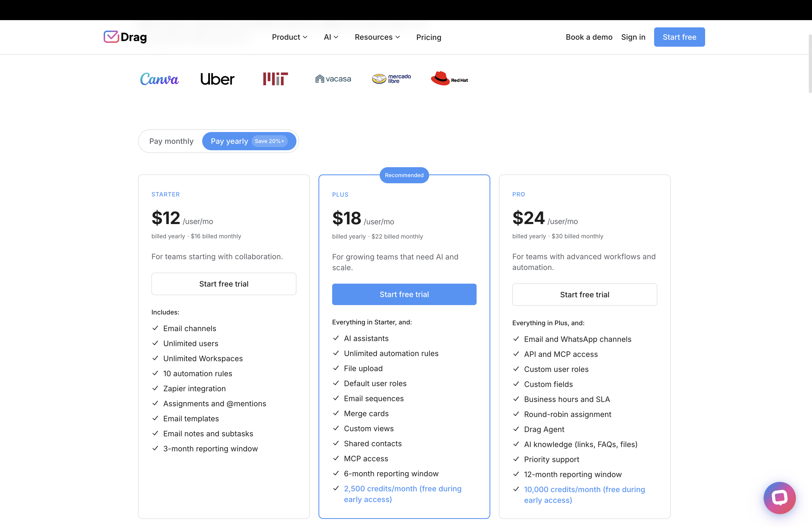Click the checkmark beside Custom fields
The height and width of the screenshot is (527, 812).
click(x=516, y=384)
